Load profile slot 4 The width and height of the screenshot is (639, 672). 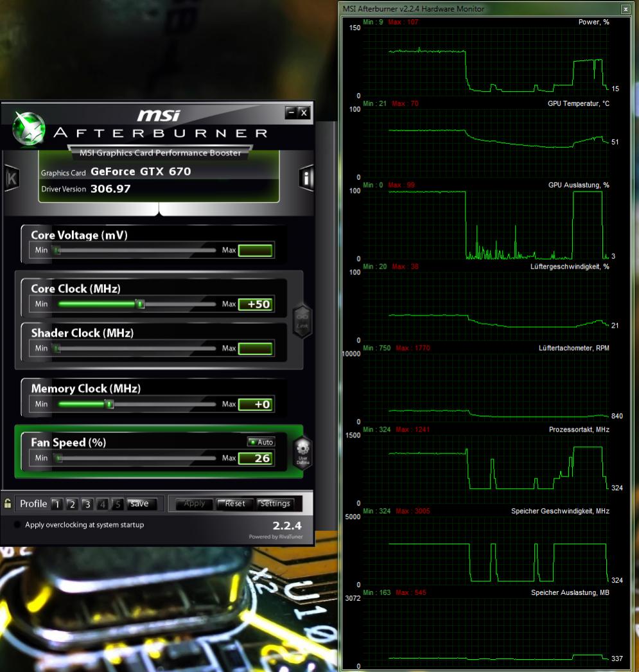[102, 504]
